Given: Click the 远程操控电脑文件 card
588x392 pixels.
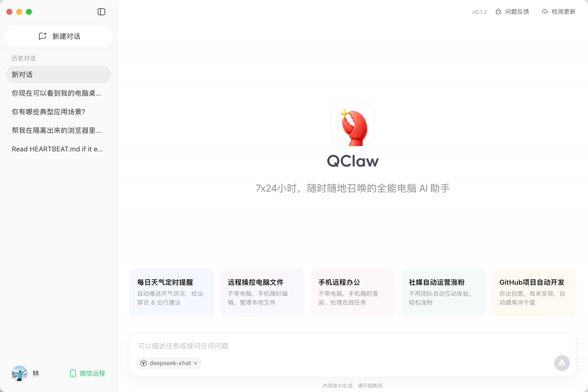Looking at the screenshot, I should (x=262, y=292).
